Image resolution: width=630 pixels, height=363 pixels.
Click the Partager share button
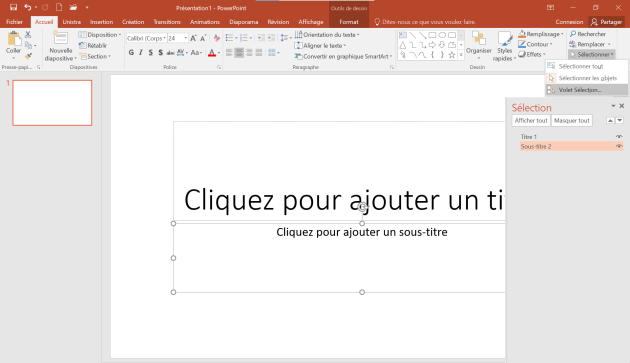(606, 22)
